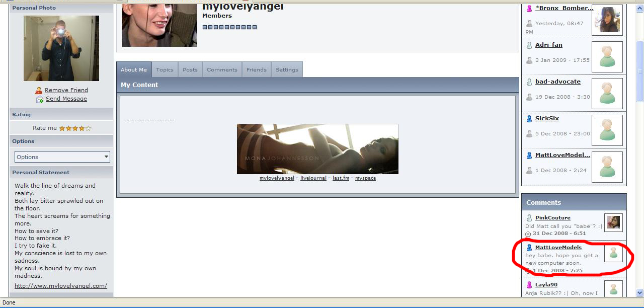Open the last.fm link
Screen dimensions: 644x308
pyautogui.click(x=341, y=178)
